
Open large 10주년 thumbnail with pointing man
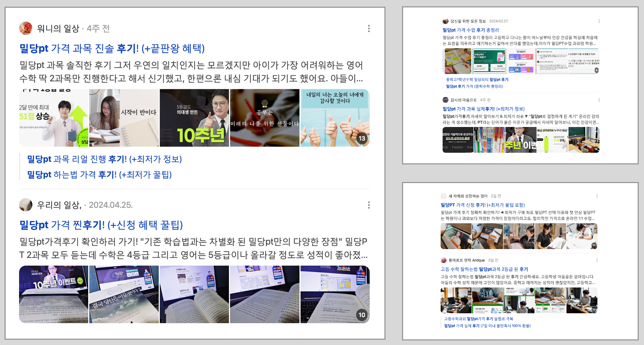194,118
